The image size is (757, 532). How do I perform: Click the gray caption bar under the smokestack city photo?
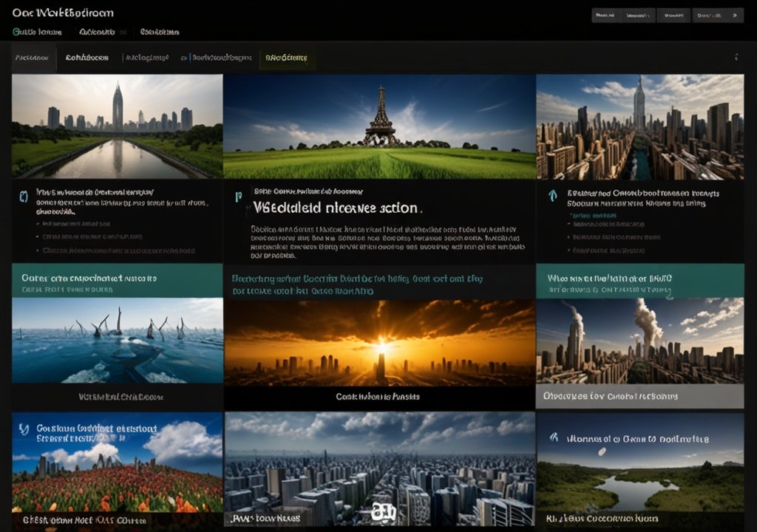639,396
